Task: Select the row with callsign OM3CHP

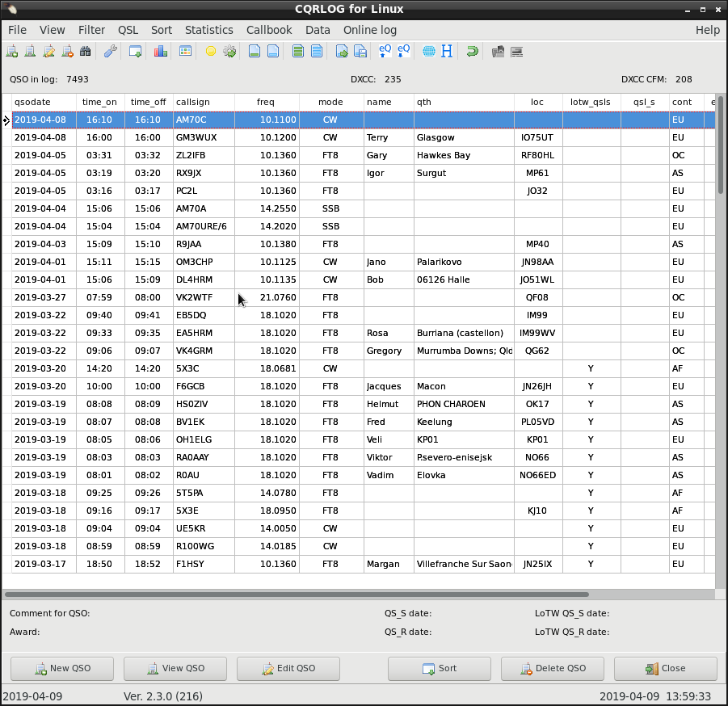Action: coord(363,262)
